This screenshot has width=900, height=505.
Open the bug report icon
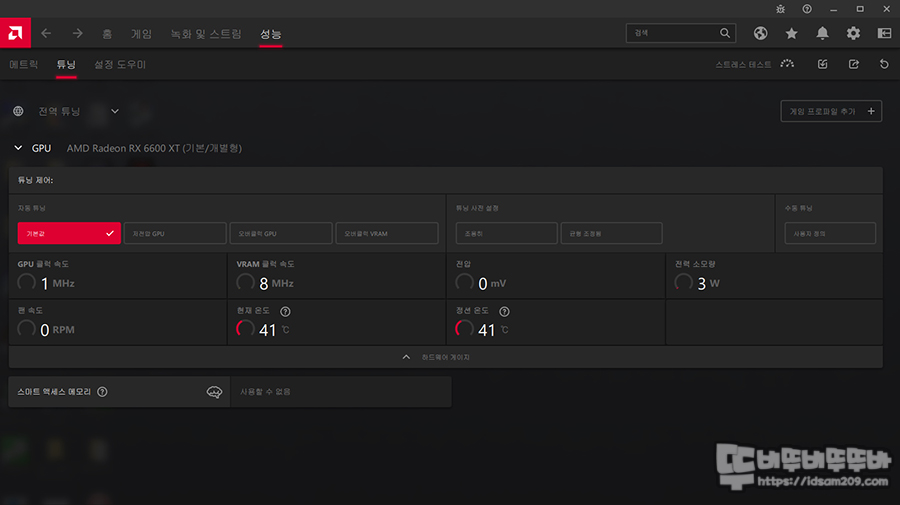(x=781, y=9)
